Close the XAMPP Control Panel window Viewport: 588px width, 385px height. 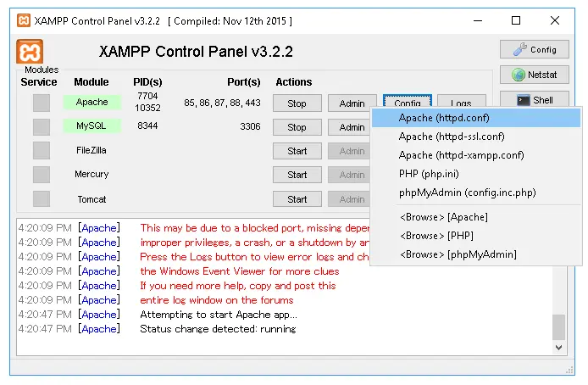click(x=555, y=20)
